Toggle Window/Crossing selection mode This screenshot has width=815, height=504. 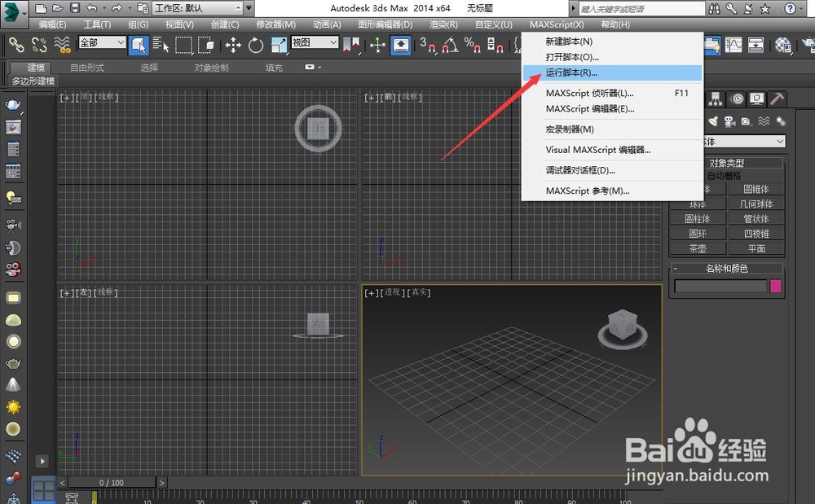[x=206, y=45]
